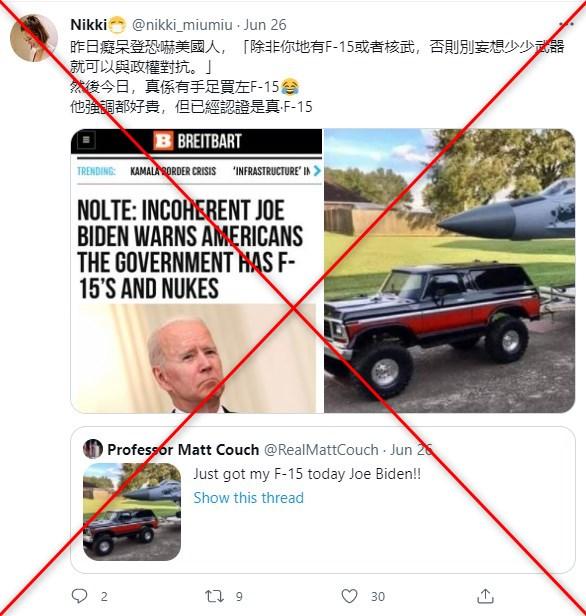The width and height of the screenshot is (586, 616).
Task: Click the retweet arrows icon
Action: click(214, 596)
